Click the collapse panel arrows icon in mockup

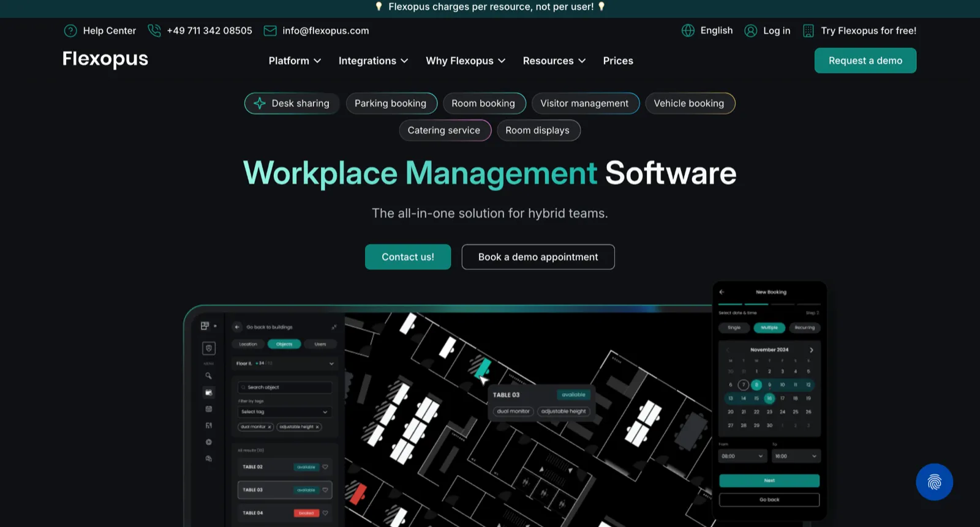tap(334, 327)
